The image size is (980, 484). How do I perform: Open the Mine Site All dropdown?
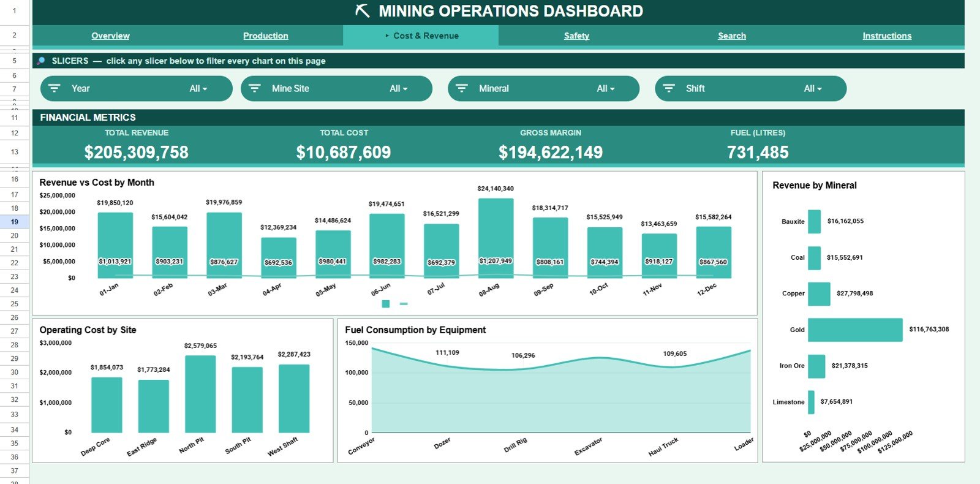(399, 88)
